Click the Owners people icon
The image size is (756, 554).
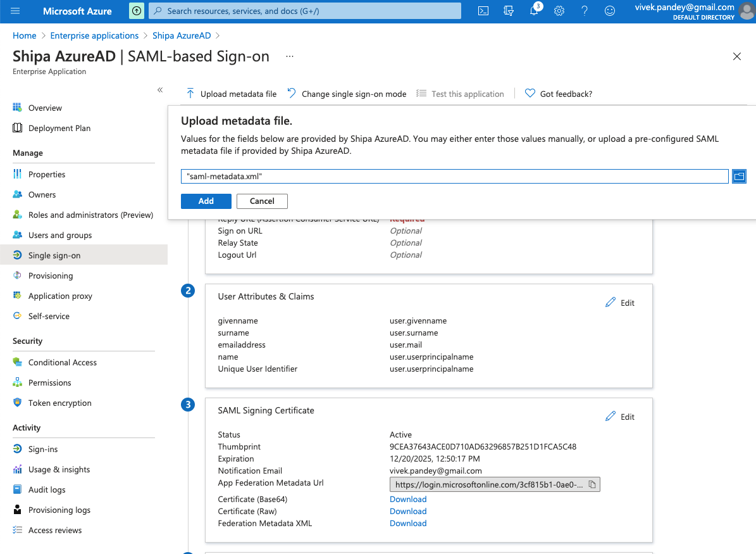coord(17,194)
